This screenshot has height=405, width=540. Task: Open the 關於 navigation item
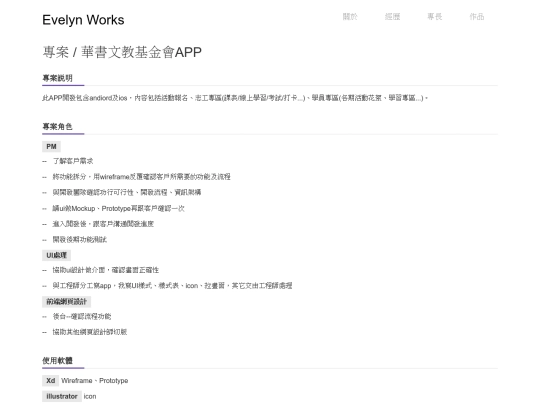[350, 17]
